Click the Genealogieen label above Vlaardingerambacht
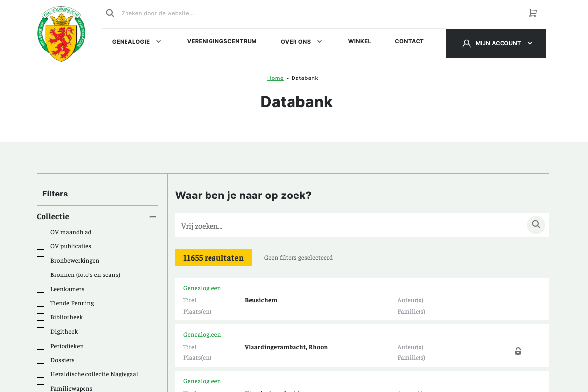This screenshot has width=588, height=392. coord(202,334)
